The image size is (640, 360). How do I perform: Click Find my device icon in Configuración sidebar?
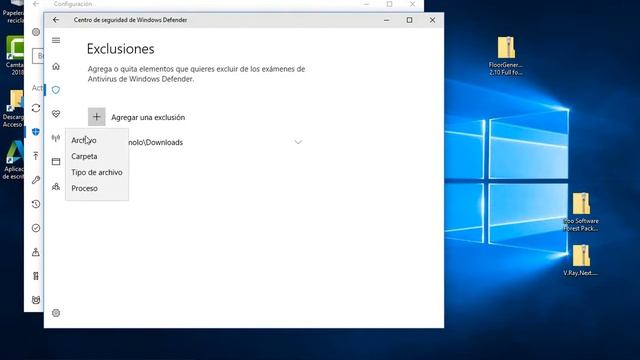(x=36, y=252)
